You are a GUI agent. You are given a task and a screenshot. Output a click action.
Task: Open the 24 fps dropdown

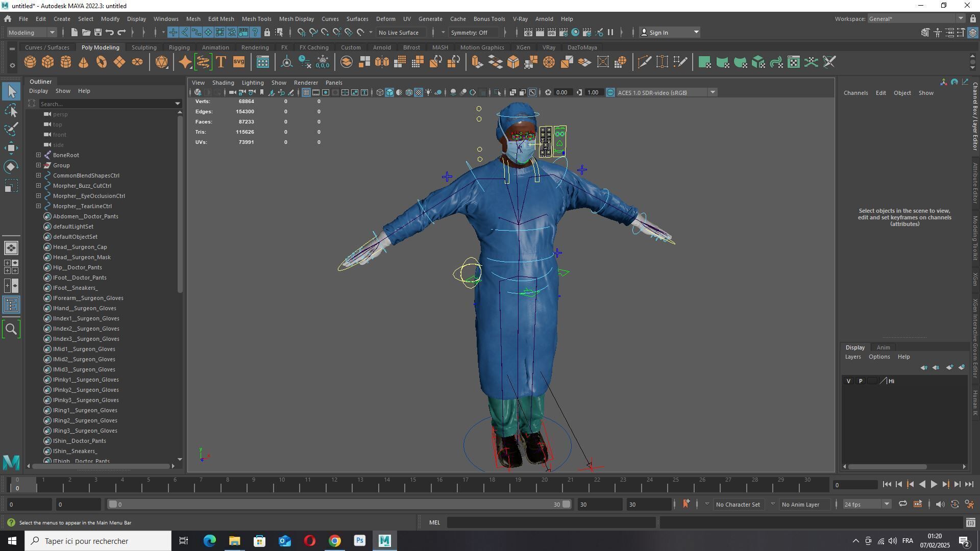click(x=866, y=505)
